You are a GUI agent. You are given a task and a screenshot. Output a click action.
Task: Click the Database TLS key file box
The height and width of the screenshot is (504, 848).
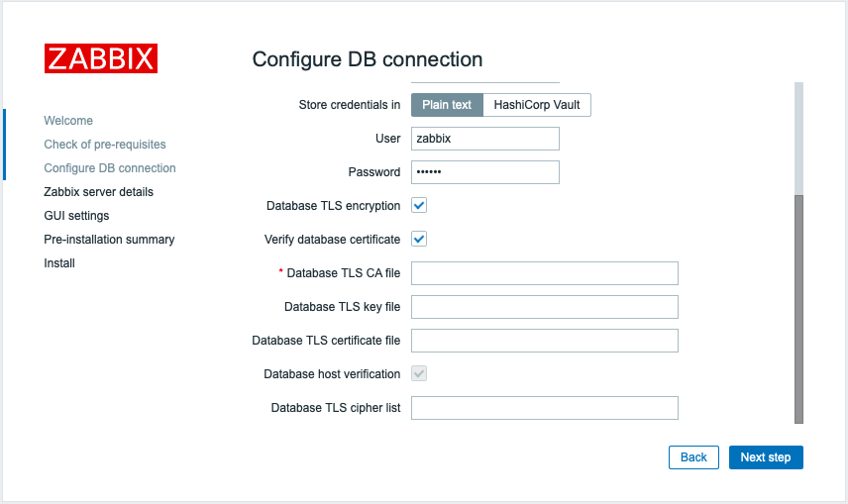pyautogui.click(x=545, y=307)
